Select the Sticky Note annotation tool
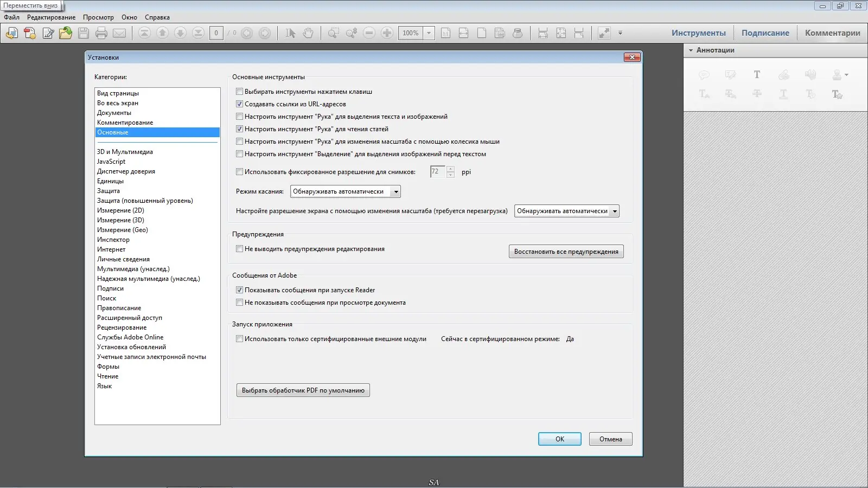Screen dimensions: 868x488 pos(704,75)
